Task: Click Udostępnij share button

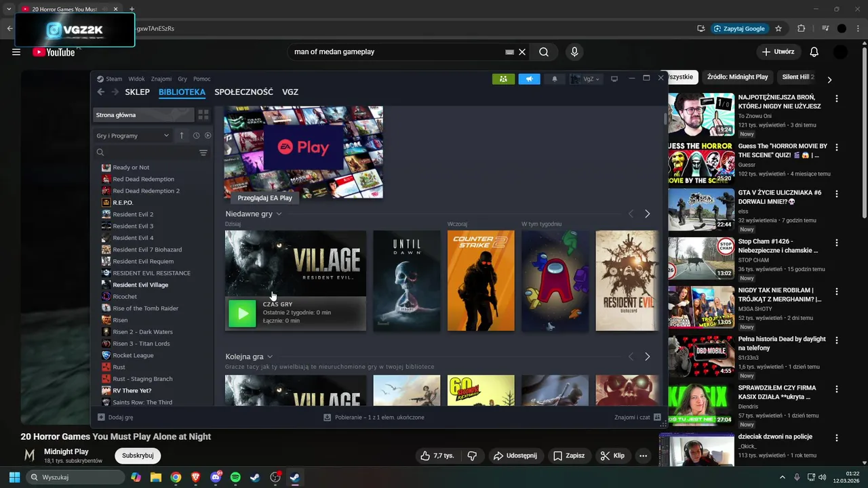Action: tap(515, 455)
